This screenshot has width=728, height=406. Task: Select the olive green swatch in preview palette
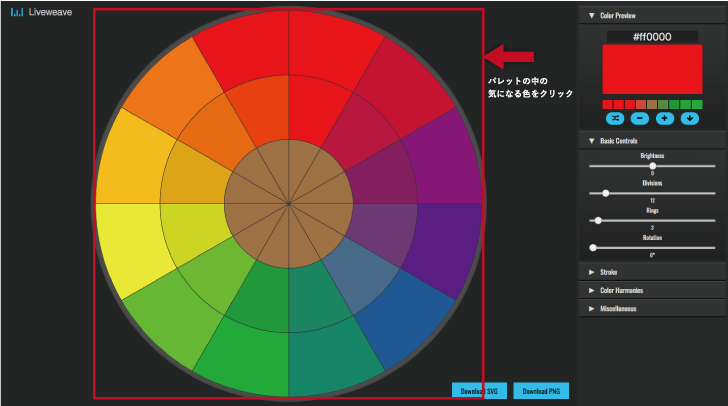pos(663,105)
